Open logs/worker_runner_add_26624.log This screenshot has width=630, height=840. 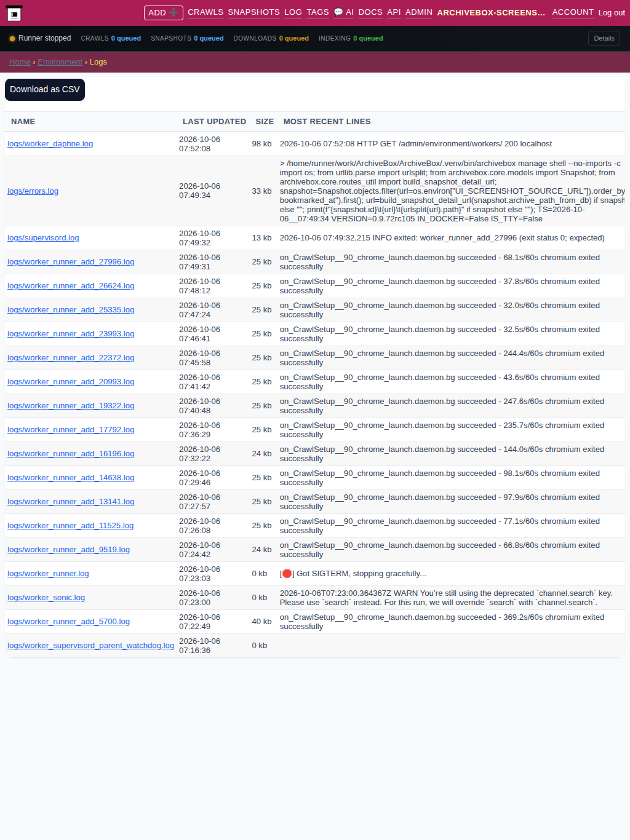pos(71,286)
